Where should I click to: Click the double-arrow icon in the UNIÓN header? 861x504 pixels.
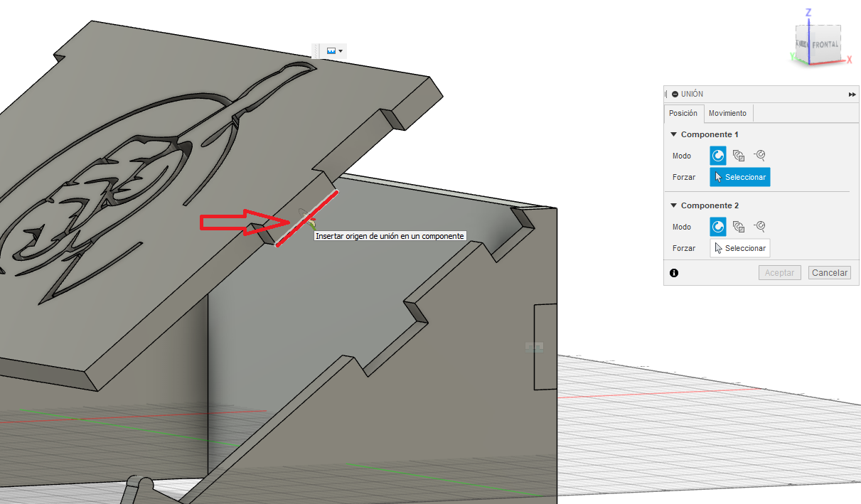[852, 94]
